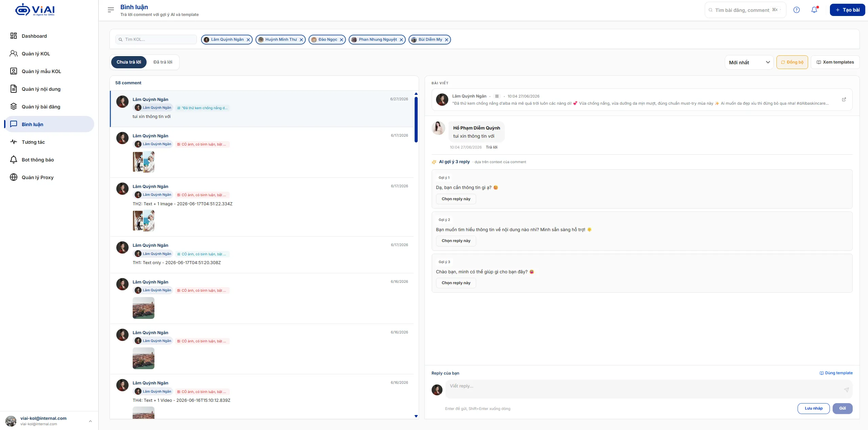Viewport: 868px width, 430px height.
Task: Remove Bùi Diễm My filter chip
Action: point(447,40)
